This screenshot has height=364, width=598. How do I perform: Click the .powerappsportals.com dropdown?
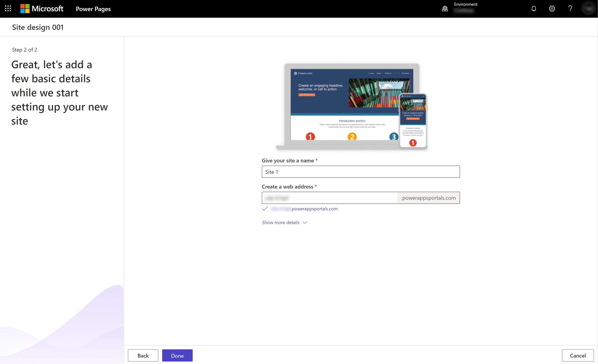click(x=429, y=198)
